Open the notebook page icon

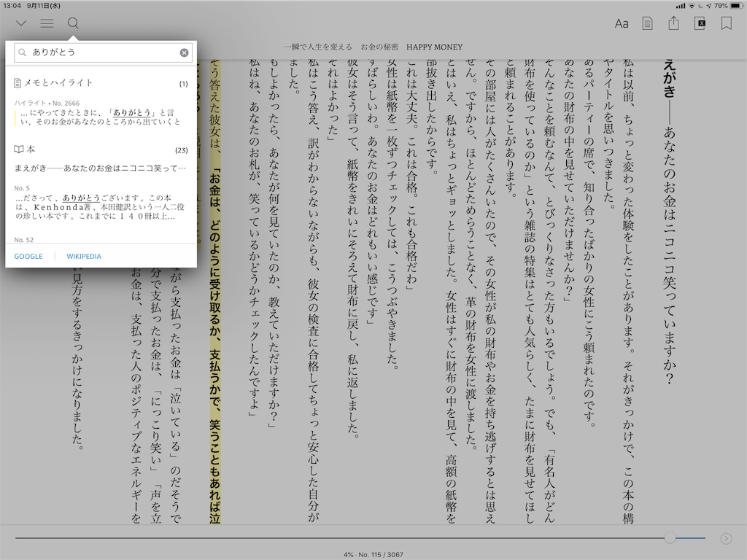pos(647,23)
